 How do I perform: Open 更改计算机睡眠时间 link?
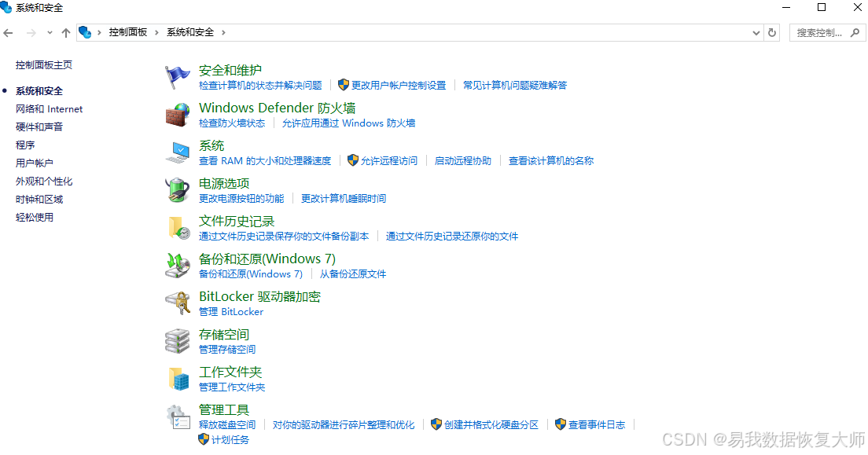344,198
